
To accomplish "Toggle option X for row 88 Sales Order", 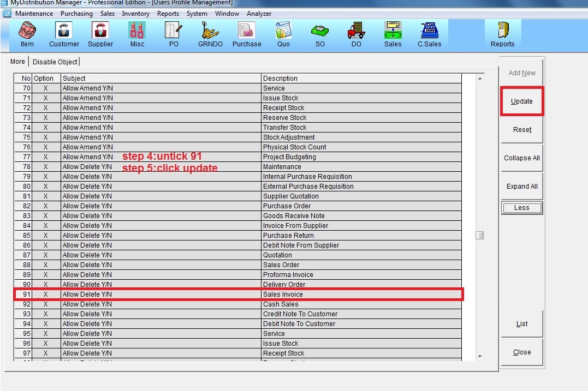I will pos(46,265).
